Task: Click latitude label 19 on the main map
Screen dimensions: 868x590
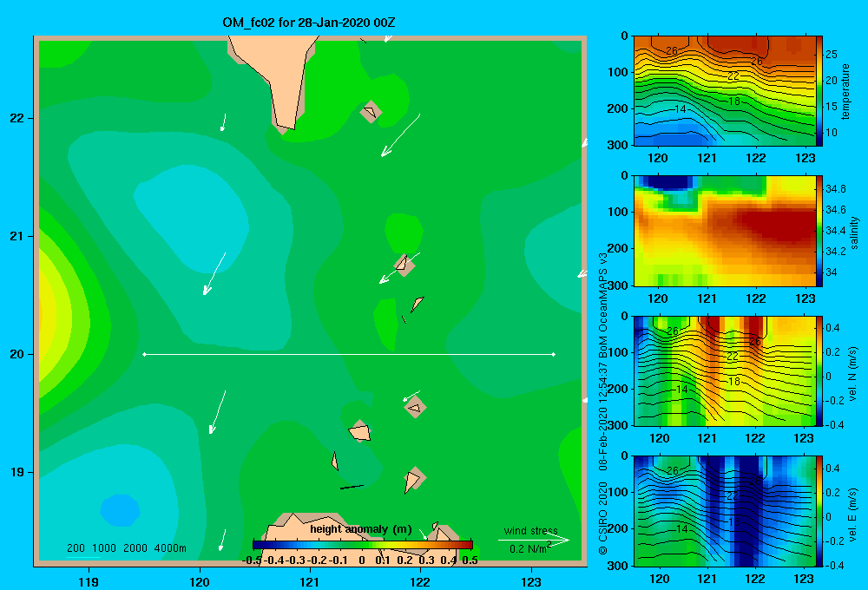Action: [17, 472]
